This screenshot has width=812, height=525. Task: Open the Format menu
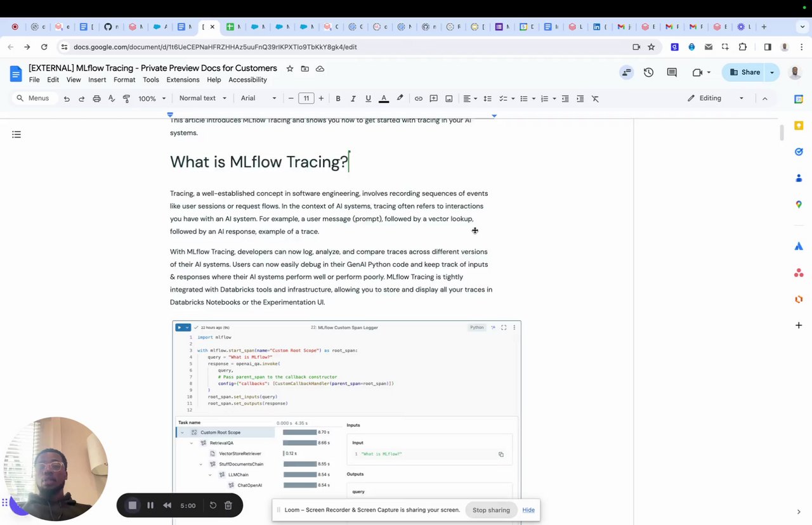(124, 80)
